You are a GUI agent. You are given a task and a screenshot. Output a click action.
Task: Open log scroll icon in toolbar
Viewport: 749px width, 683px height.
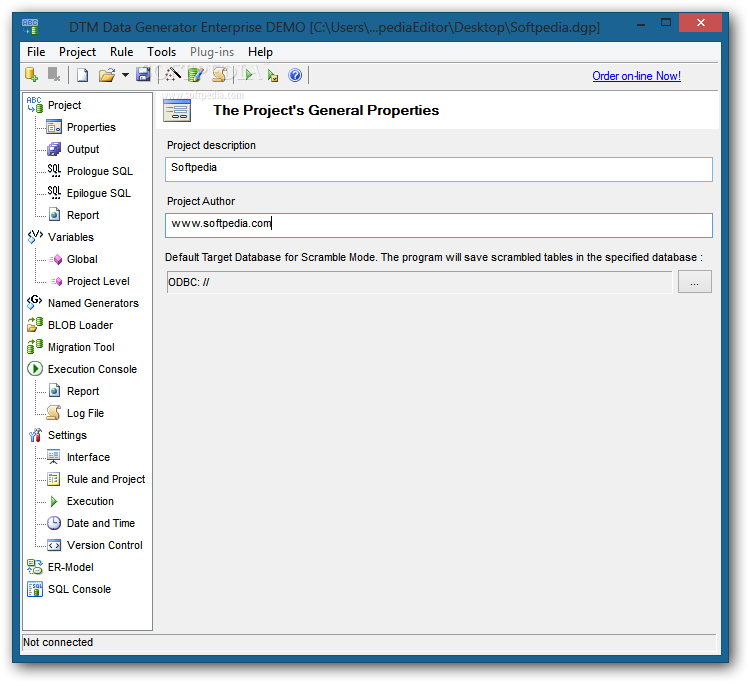(x=220, y=75)
